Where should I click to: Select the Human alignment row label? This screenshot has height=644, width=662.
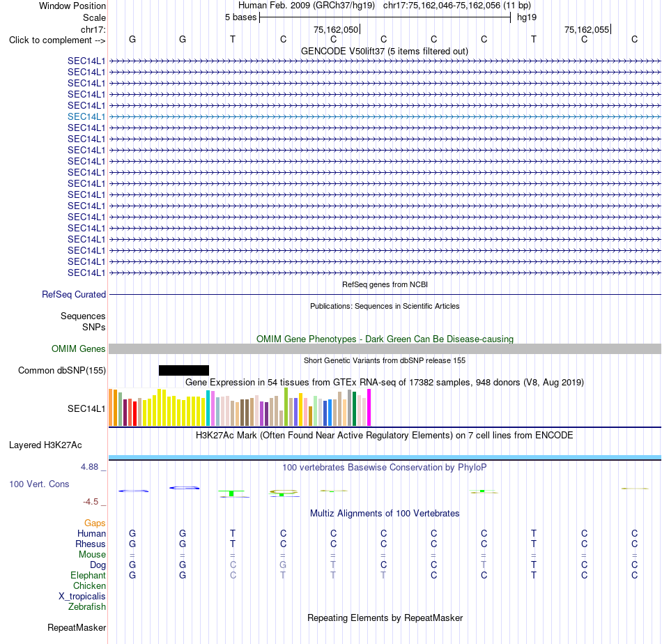[x=91, y=533]
